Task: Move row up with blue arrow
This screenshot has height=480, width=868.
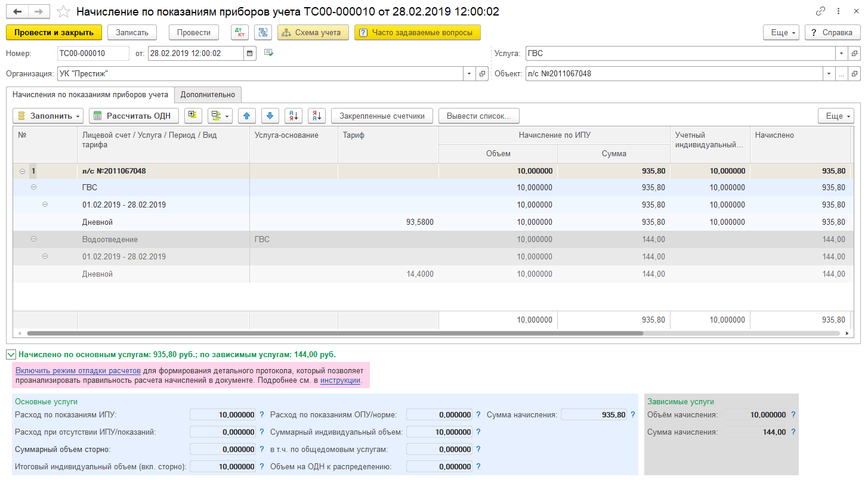Action: click(247, 116)
